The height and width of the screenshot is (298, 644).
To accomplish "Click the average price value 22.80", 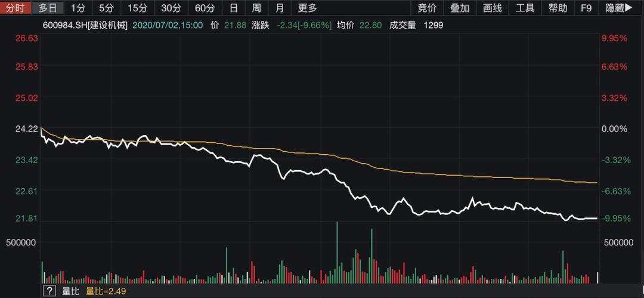I will [371, 26].
